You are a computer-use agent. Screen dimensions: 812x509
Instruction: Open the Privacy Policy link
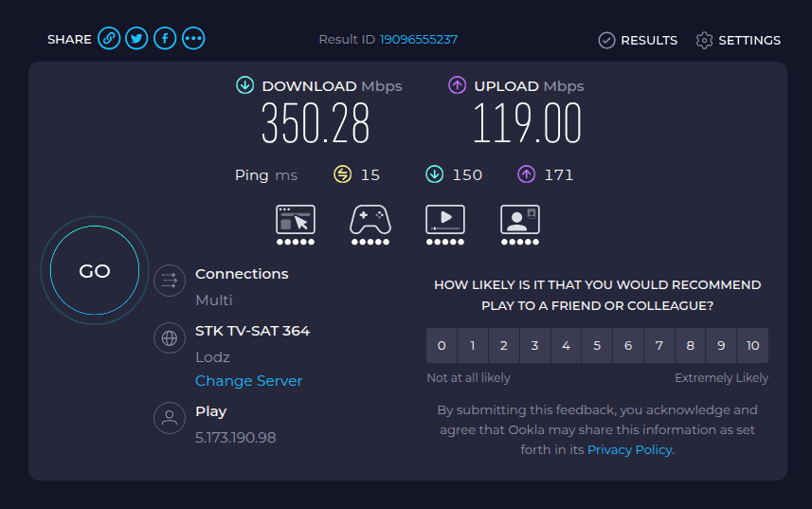[x=630, y=449]
